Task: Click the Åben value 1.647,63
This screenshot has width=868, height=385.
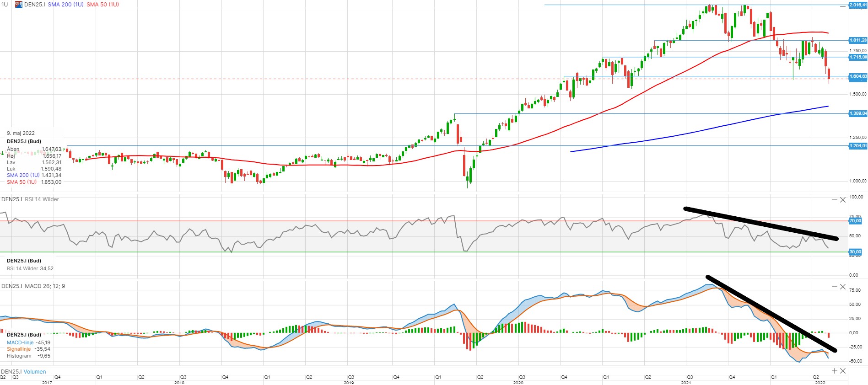Action: coord(51,149)
